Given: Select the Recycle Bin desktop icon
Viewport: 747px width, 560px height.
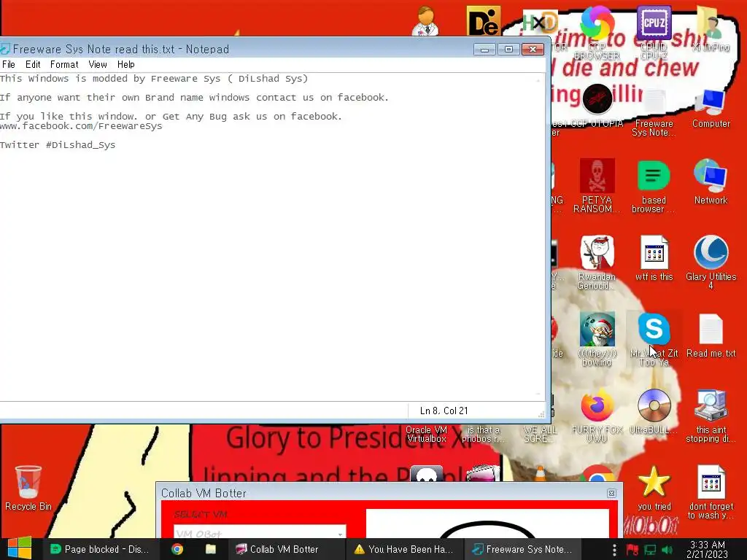Looking at the screenshot, I should point(28,489).
